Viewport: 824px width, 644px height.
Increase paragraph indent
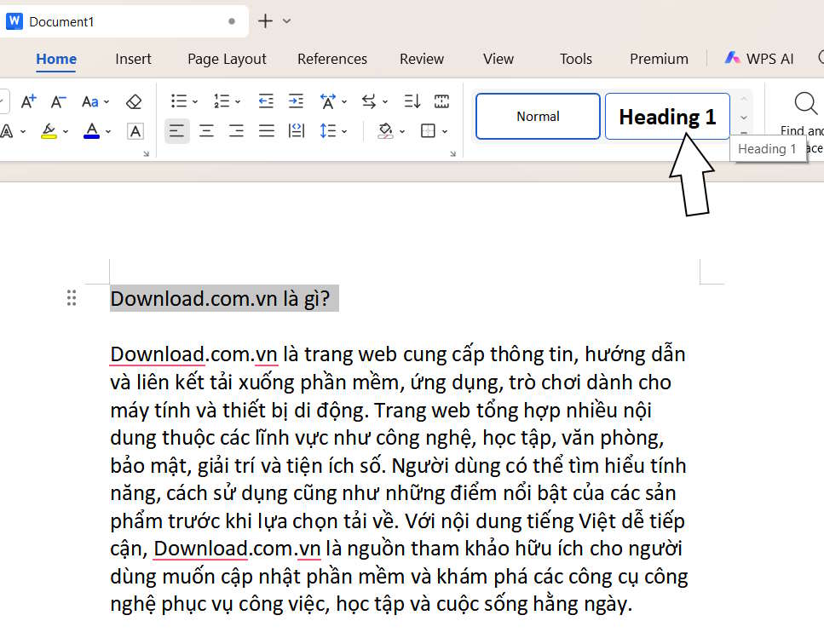click(296, 101)
